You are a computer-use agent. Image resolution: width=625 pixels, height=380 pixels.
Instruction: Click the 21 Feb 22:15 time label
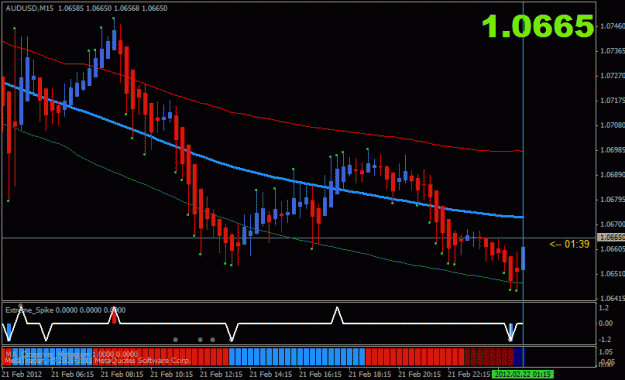469,374
